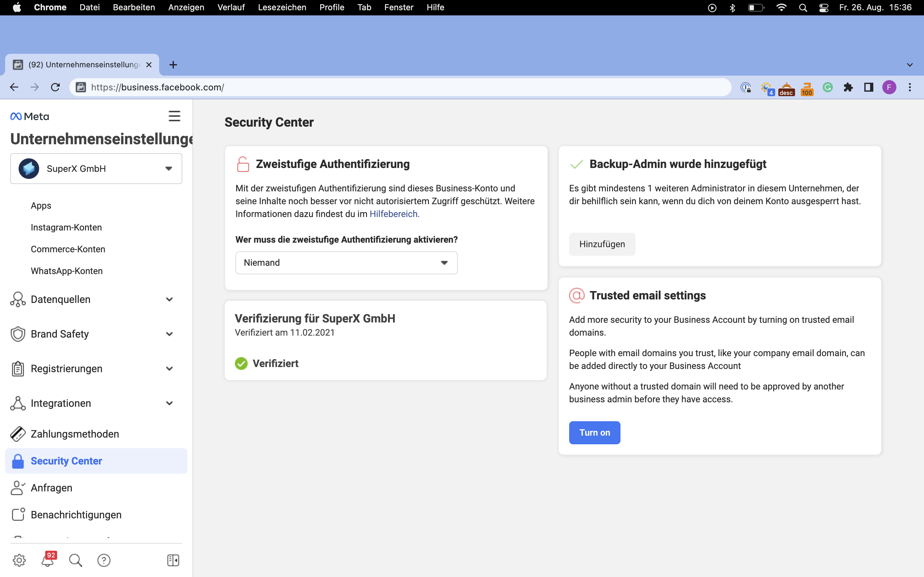Click the Meta logo
The image size is (924, 577).
[30, 116]
